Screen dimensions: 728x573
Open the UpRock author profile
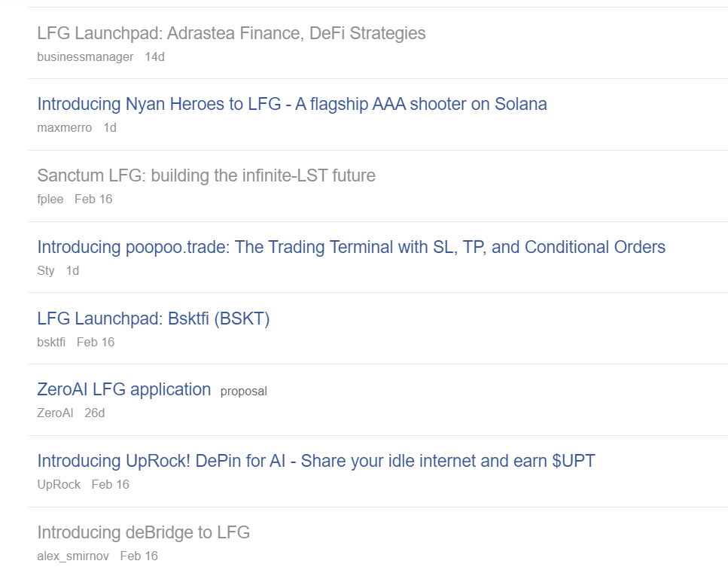click(x=59, y=484)
